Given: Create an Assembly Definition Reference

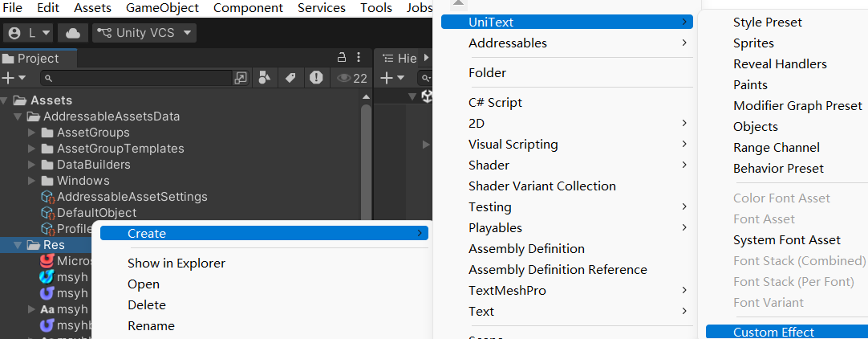Looking at the screenshot, I should tap(558, 270).
